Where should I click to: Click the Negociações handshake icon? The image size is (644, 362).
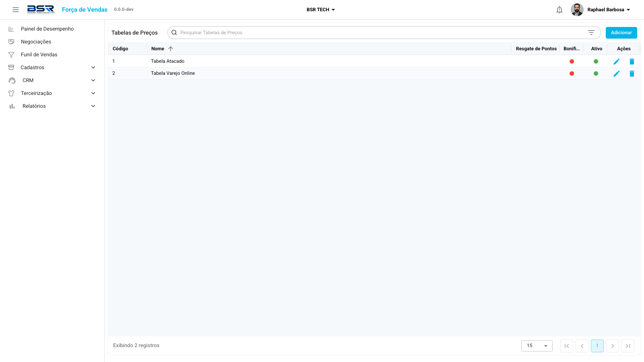point(11,42)
